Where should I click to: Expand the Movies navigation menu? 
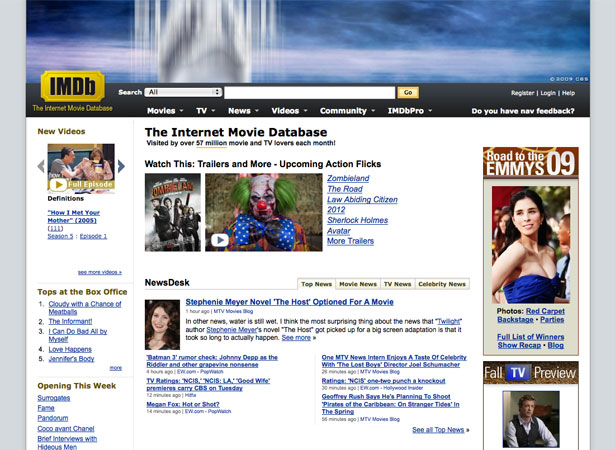click(x=165, y=111)
